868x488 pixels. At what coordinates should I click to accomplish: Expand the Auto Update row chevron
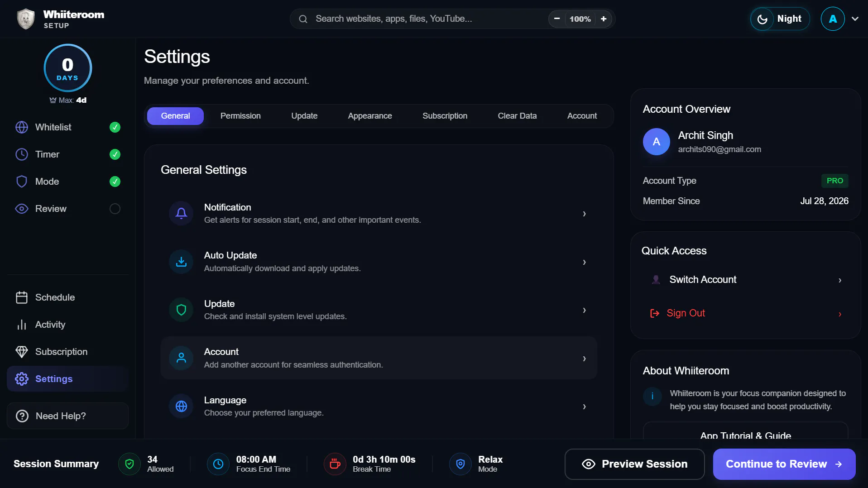584,262
